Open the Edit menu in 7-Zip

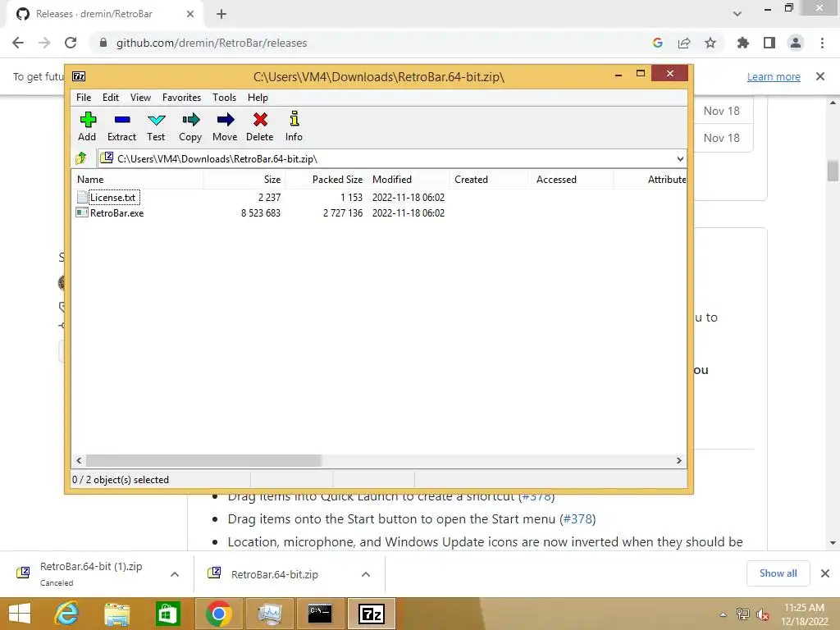(x=111, y=98)
